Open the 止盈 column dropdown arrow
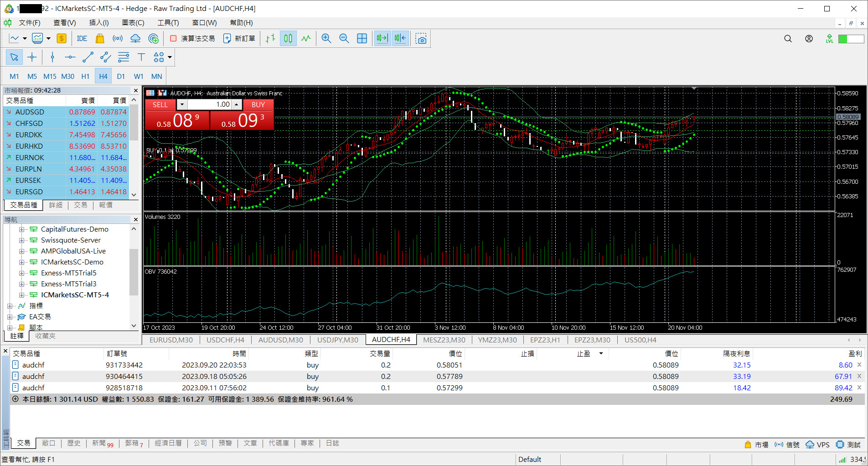Image resolution: width=868 pixels, height=466 pixels. point(601,353)
